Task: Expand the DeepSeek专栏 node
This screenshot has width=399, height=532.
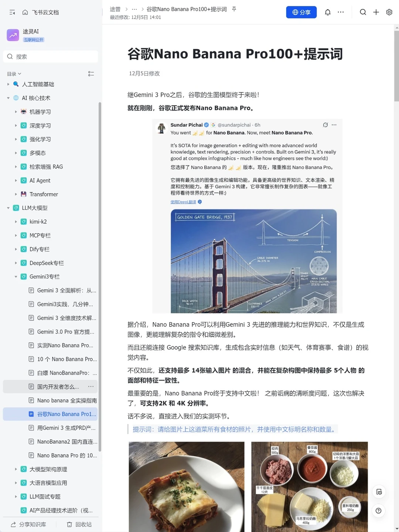Action: click(x=16, y=263)
